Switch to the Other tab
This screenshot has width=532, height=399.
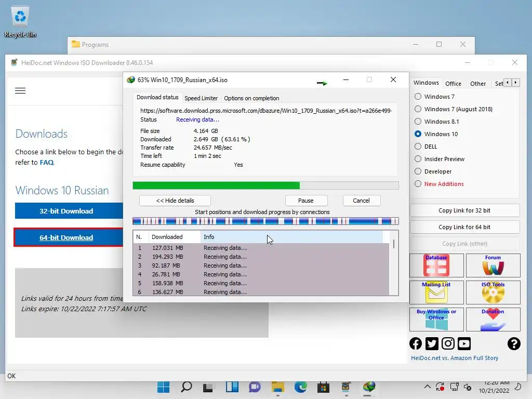[478, 84]
